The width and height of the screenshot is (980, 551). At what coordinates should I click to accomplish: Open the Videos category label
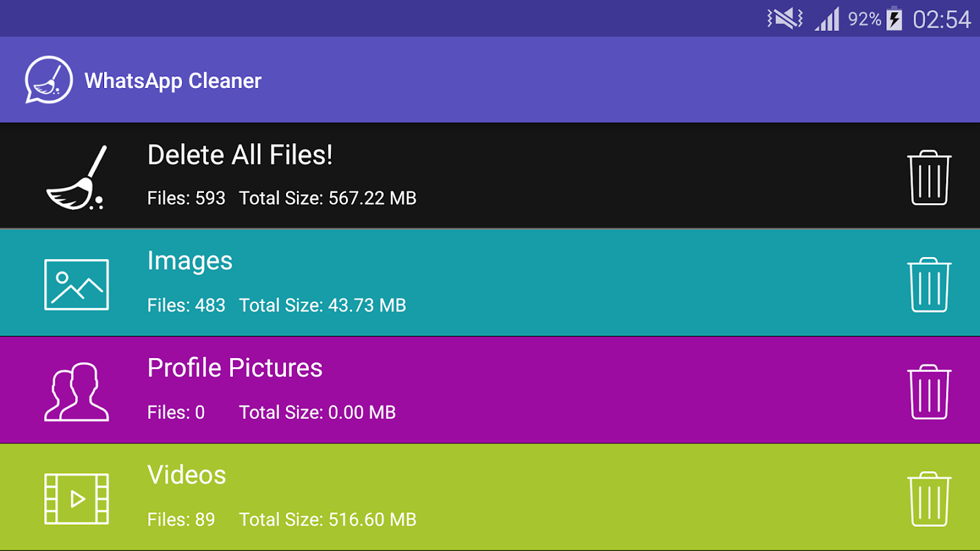point(186,475)
